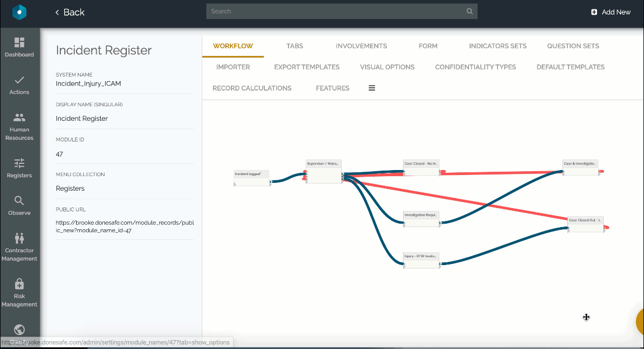
Task: Select the Supervisor / Manager workflow node
Action: 324,172
